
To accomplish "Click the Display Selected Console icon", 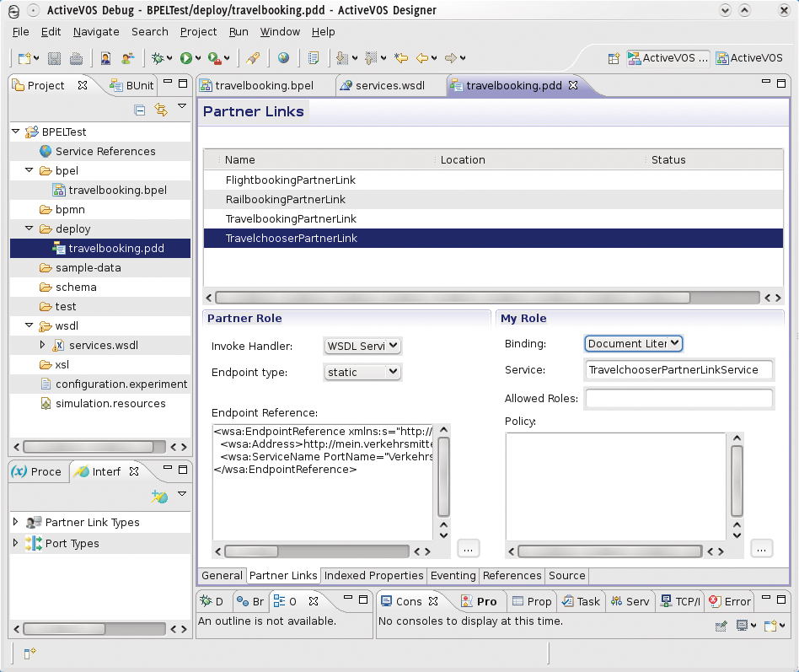I will point(743,625).
